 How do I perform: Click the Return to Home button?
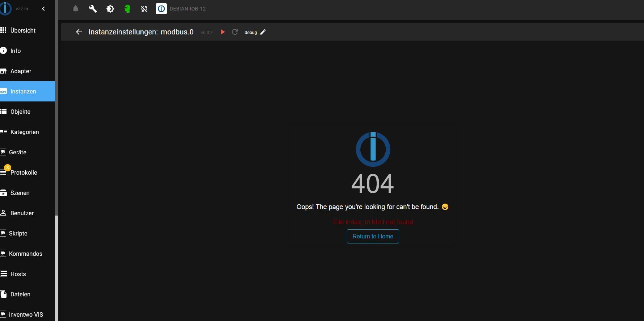[x=373, y=236]
